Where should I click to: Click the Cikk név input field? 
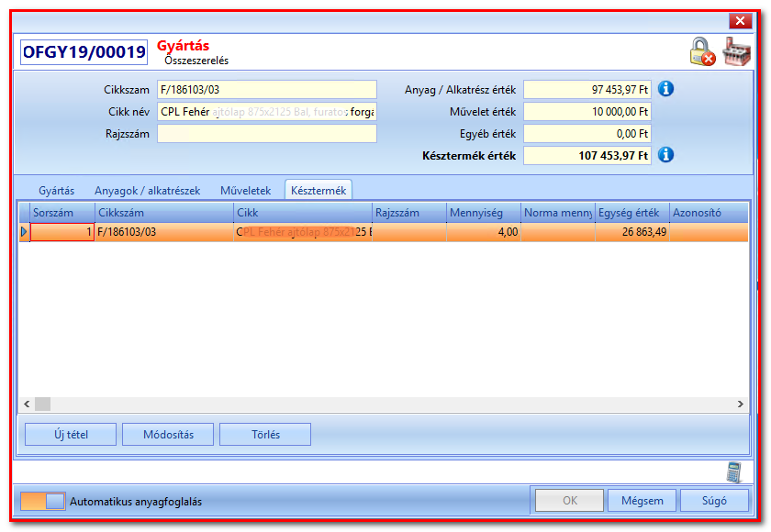click(267, 112)
